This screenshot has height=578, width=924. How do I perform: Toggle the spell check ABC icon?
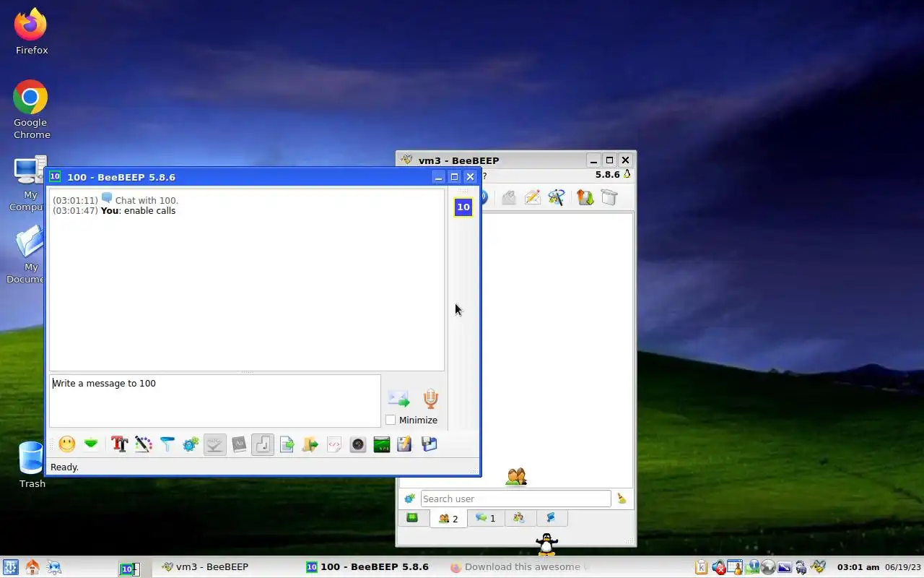214,444
